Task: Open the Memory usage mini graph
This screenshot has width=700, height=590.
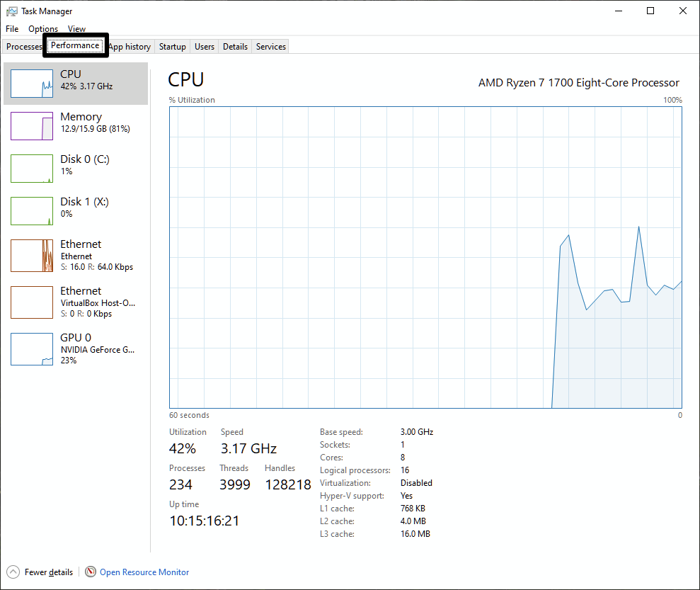Action: (x=32, y=126)
